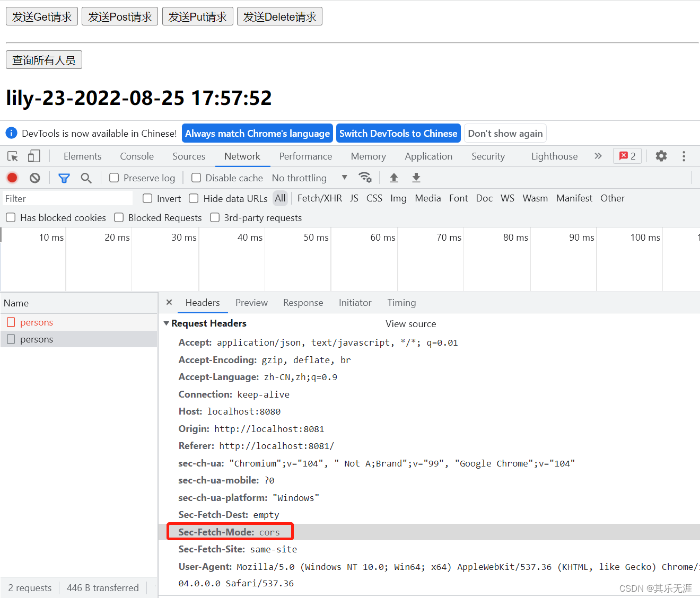Toggle the network filter funnel icon

point(64,178)
